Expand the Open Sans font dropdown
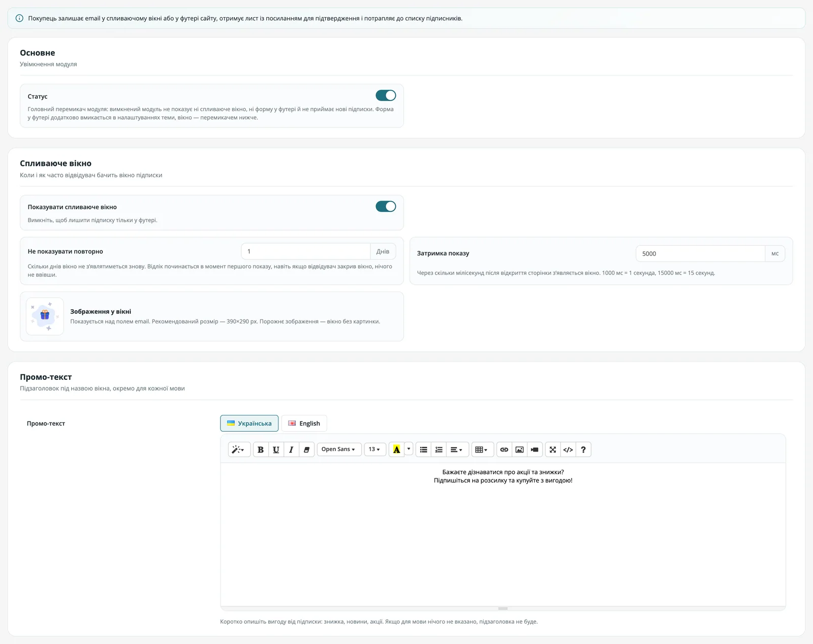This screenshot has height=644, width=813. 339,449
